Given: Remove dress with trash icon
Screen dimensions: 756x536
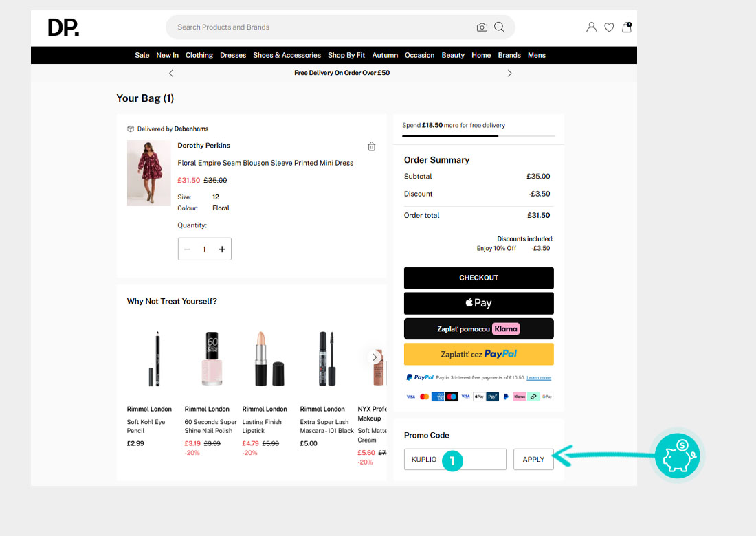Looking at the screenshot, I should coord(372,146).
